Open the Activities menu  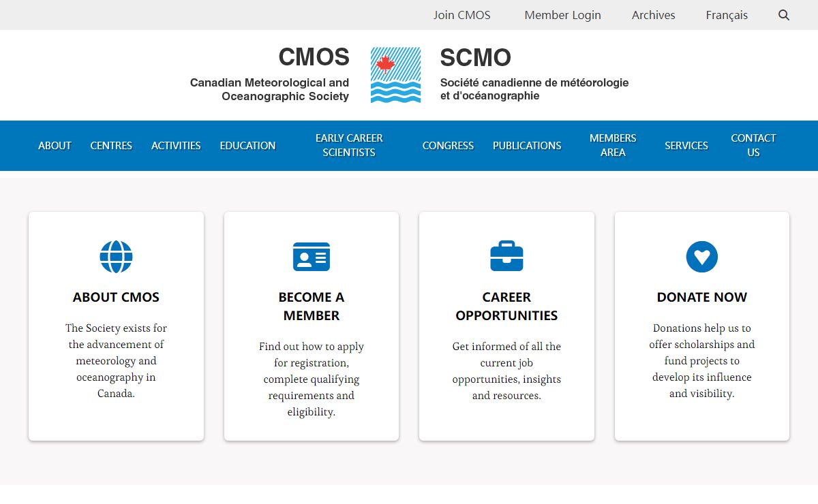[176, 146]
